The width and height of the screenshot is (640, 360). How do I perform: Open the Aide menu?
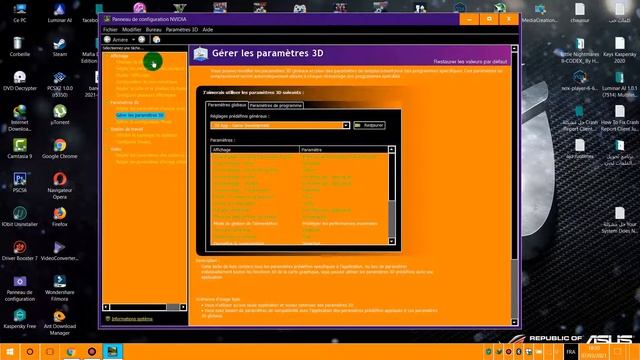click(208, 30)
